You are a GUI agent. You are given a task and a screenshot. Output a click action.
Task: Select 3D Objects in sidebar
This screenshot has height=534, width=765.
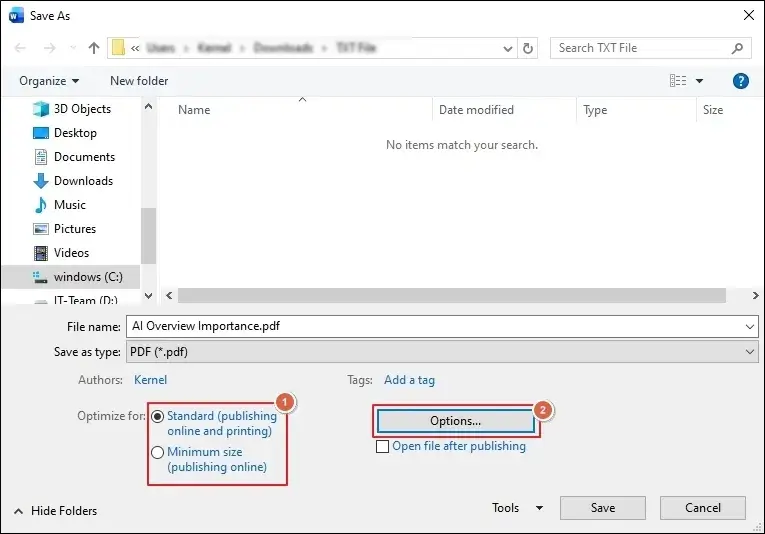click(x=72, y=109)
